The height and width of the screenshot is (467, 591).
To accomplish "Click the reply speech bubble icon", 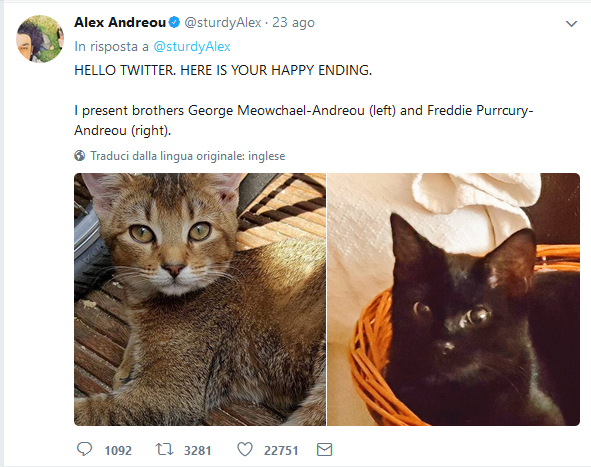I will (x=84, y=449).
